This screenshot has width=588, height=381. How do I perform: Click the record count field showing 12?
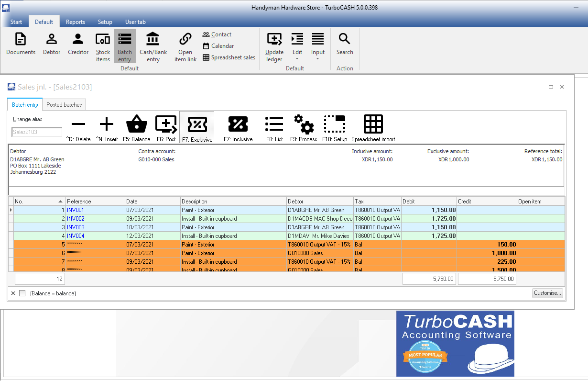(40, 279)
